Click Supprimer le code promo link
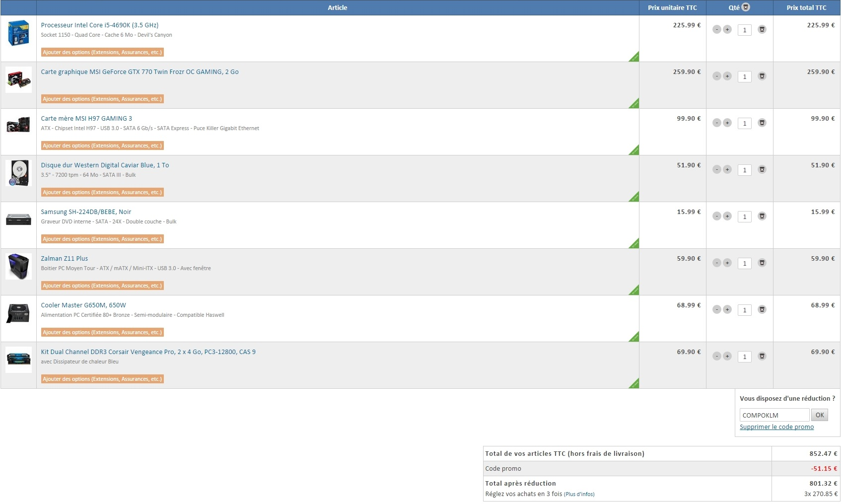844x504 pixels. [x=776, y=427]
